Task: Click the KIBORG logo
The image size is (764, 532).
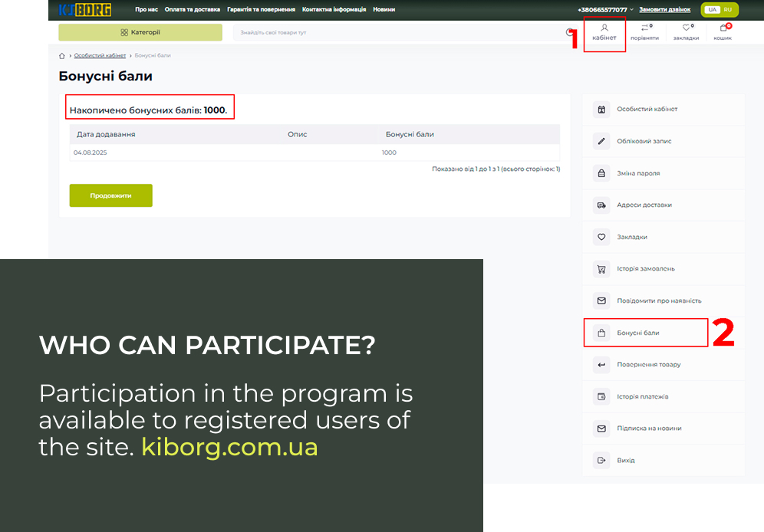Action: [85, 10]
